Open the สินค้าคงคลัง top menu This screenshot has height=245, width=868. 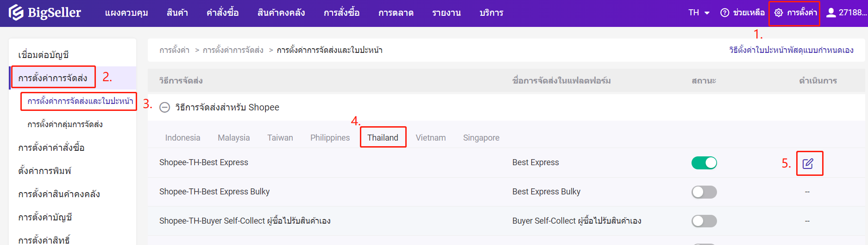281,13
